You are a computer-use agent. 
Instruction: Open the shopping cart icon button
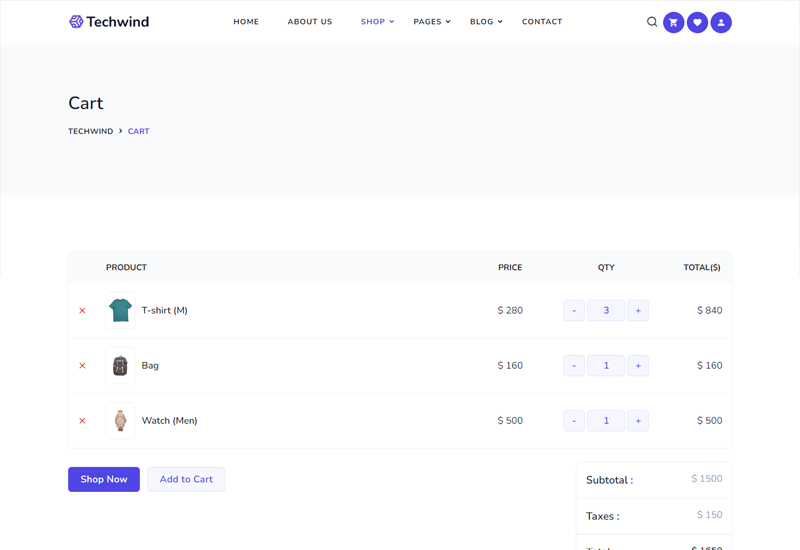click(673, 22)
